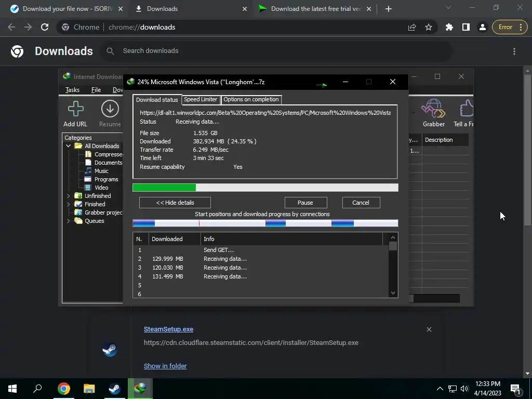Open the volume control in system tray

tap(464, 389)
